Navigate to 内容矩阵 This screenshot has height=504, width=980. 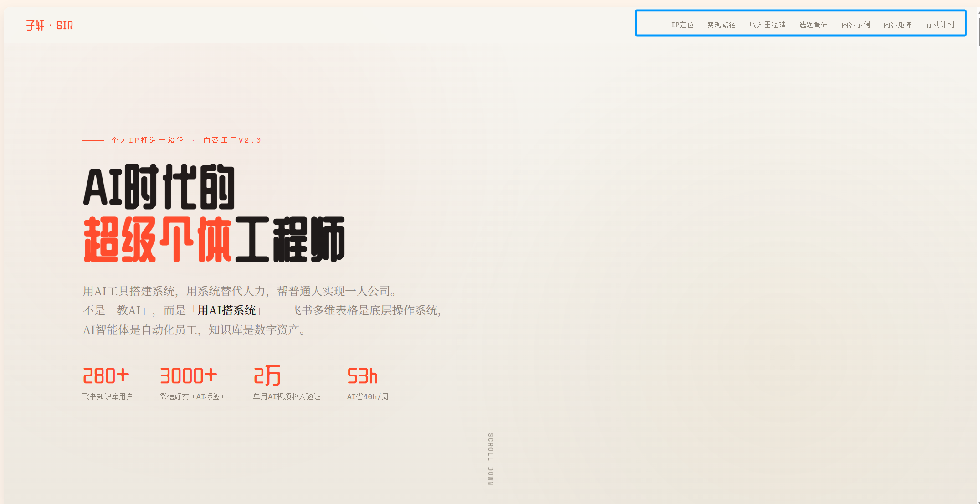(898, 25)
